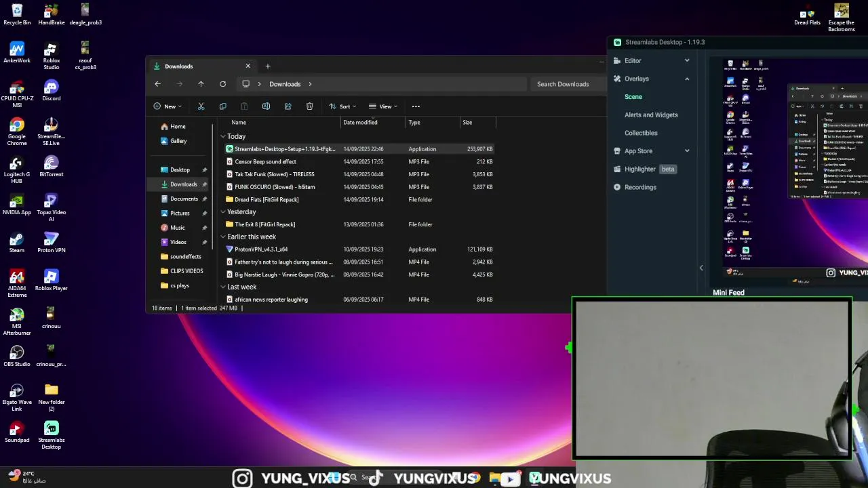Click Rename icon in Explorer toolbar
This screenshot has height=488, width=868.
pyautogui.click(x=266, y=106)
